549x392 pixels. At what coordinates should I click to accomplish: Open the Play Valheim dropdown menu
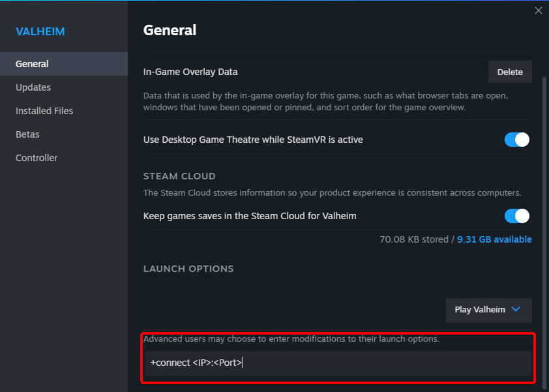[x=488, y=310]
